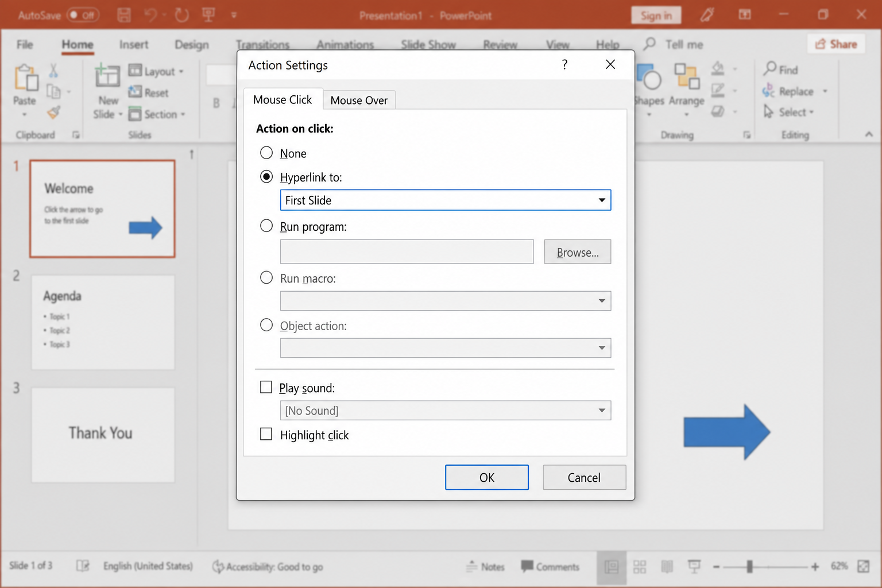This screenshot has width=882, height=588.
Task: Click the Arrange icon
Action: (687, 76)
